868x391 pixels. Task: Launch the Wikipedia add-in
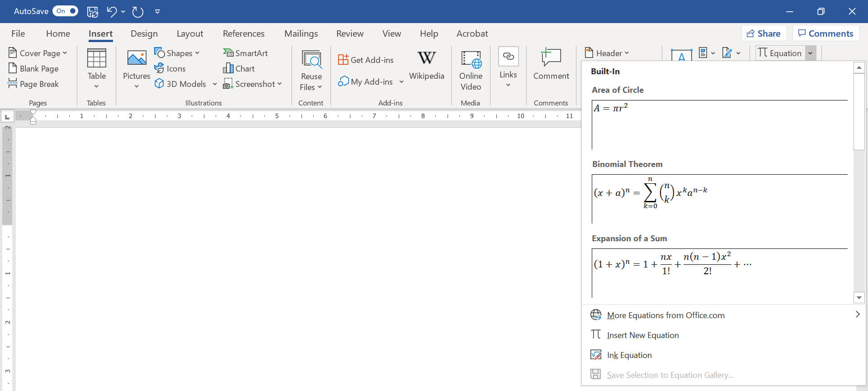pyautogui.click(x=426, y=66)
